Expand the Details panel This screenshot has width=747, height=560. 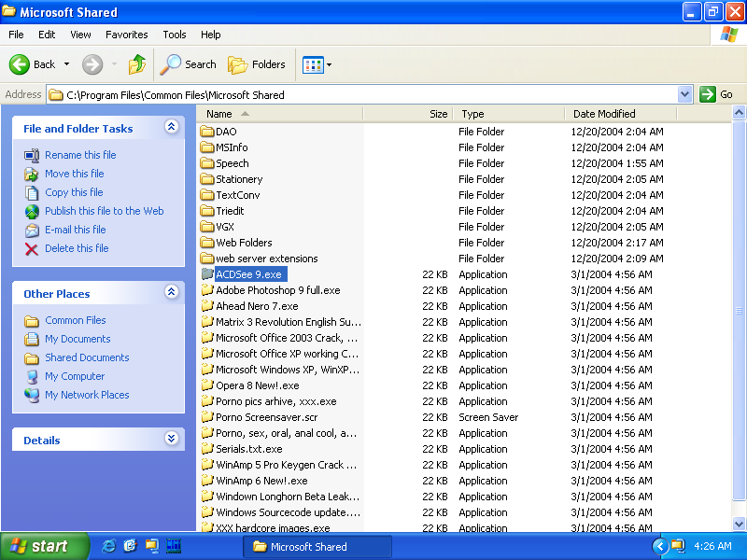click(172, 439)
